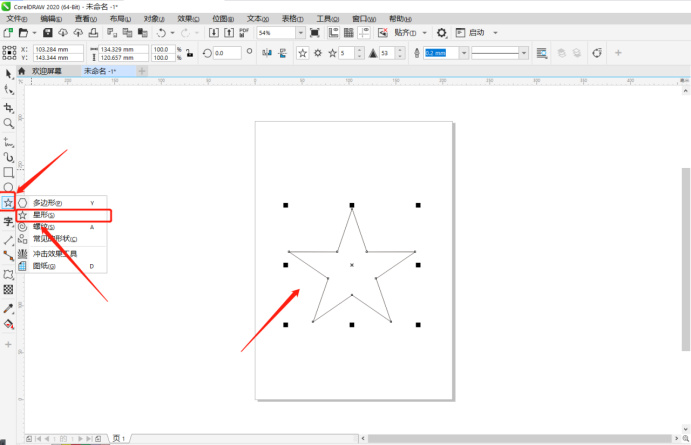This screenshot has width=691, height=445.
Task: Toggle the lock ratio padlock icon
Action: pos(189,53)
